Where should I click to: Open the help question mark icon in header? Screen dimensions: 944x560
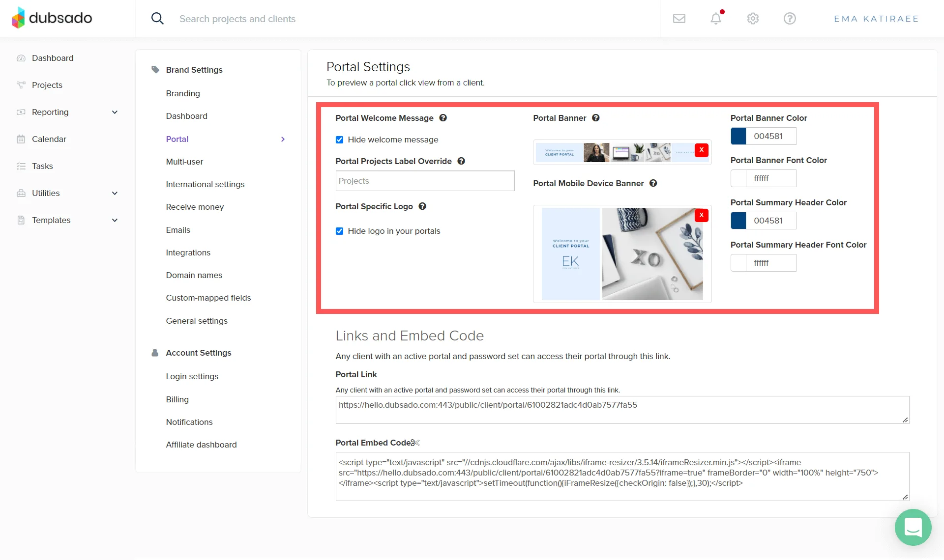pyautogui.click(x=790, y=19)
